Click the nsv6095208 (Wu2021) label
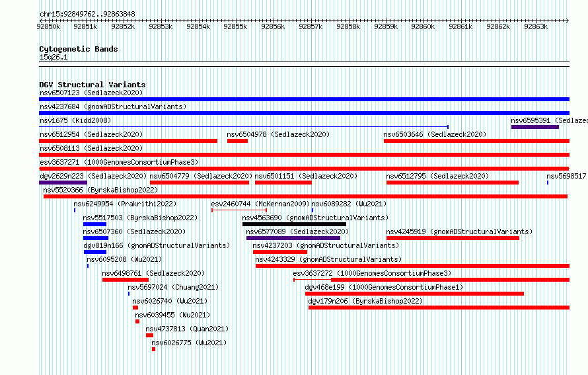 coord(124,259)
